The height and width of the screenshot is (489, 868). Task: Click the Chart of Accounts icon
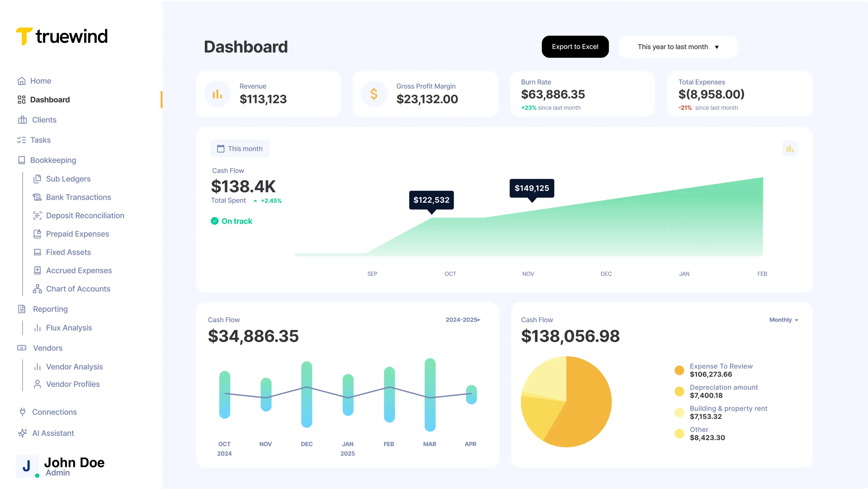click(37, 289)
